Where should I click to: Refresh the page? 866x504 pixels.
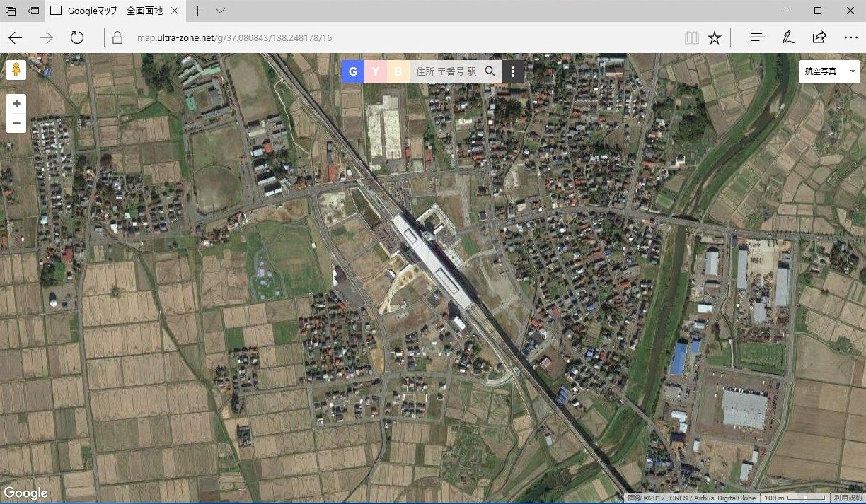pyautogui.click(x=77, y=37)
